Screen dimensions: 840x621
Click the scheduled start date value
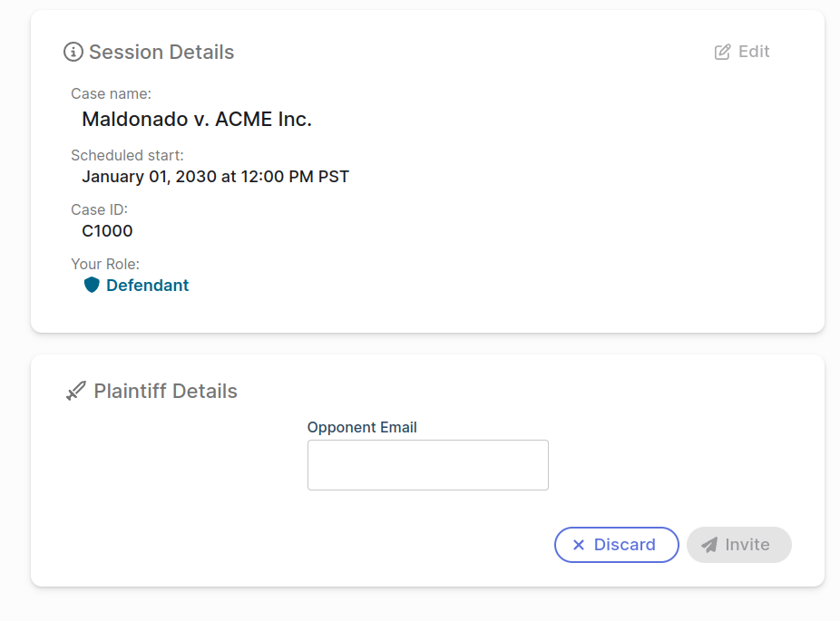pos(215,176)
